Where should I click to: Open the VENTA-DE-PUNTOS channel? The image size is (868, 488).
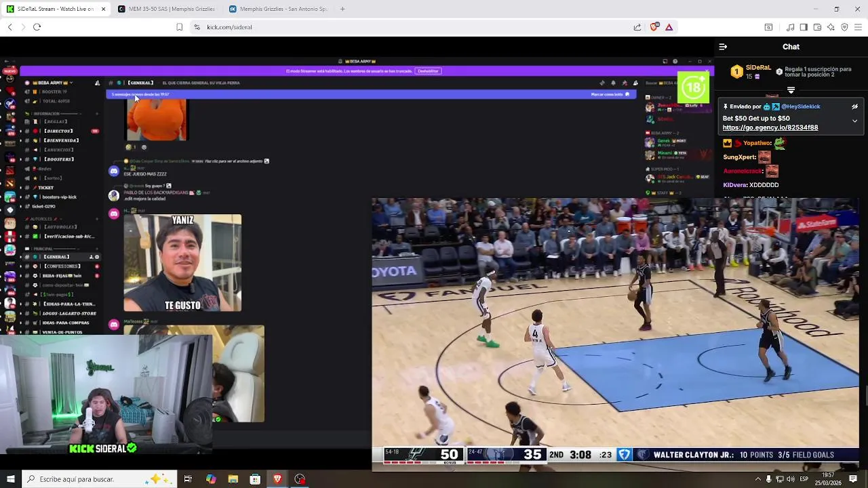(62, 332)
